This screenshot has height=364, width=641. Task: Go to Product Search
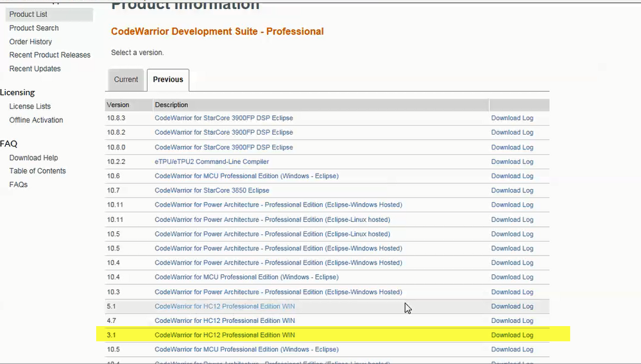click(x=34, y=28)
